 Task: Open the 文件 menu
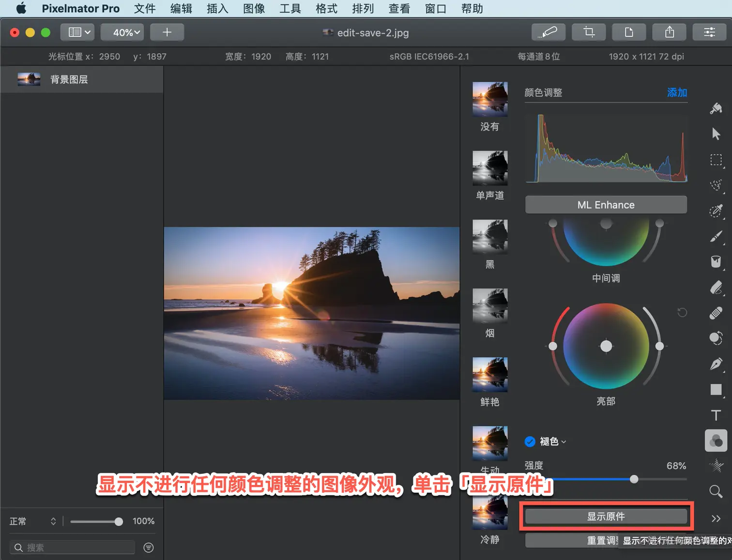tap(145, 8)
